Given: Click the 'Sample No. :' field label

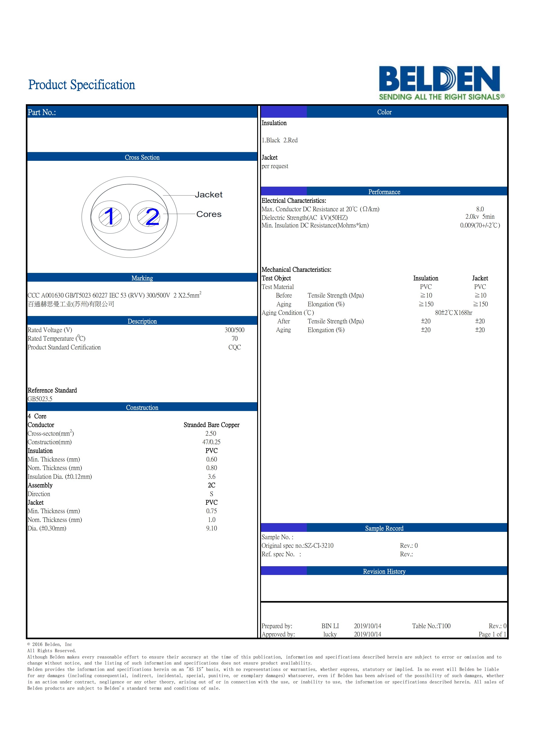Looking at the screenshot, I should (277, 537).
